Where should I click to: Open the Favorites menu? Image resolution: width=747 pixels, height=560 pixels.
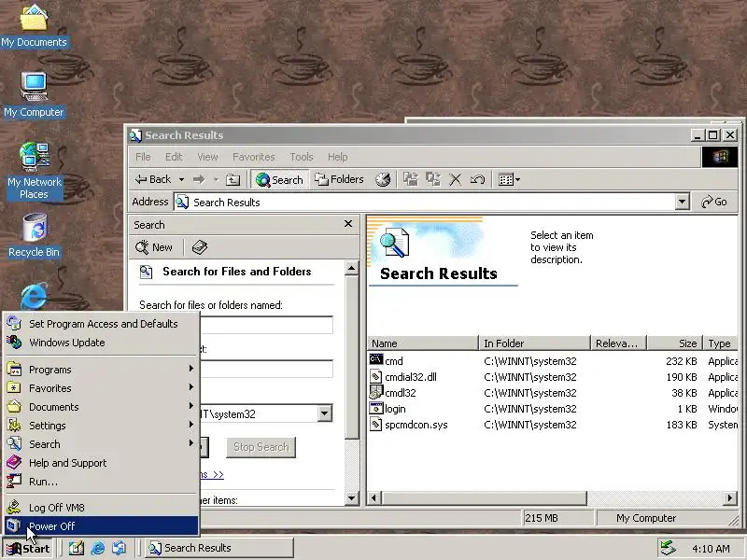point(253,157)
